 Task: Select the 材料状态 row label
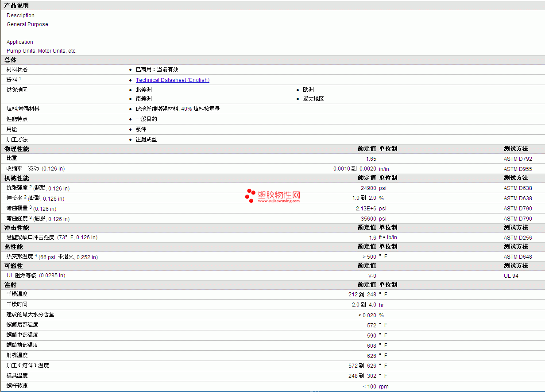pyautogui.click(x=17, y=70)
